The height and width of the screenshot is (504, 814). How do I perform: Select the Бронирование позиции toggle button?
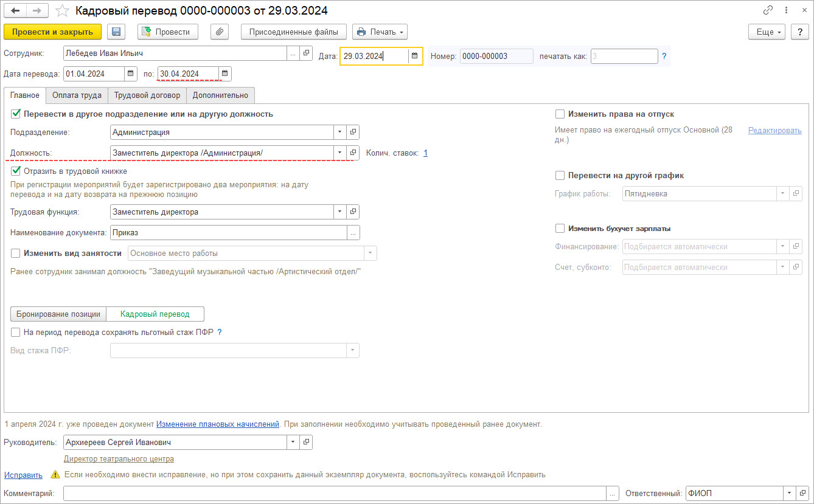point(58,314)
